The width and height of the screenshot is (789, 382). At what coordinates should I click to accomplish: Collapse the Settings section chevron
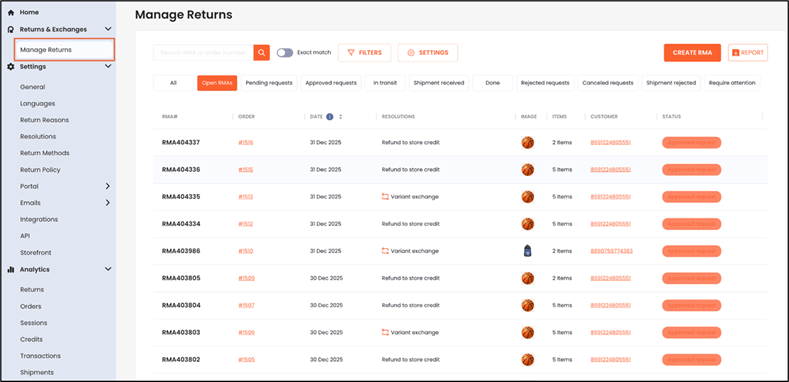(108, 66)
